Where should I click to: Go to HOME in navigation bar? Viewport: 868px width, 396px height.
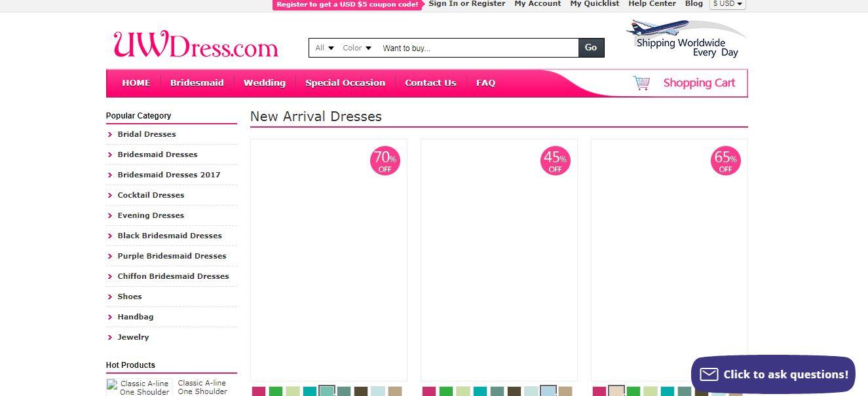tap(136, 83)
